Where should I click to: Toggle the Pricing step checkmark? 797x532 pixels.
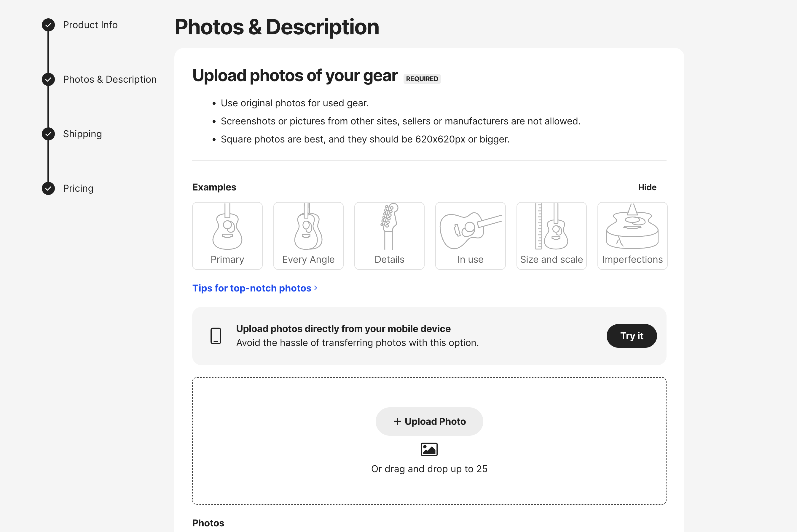[48, 188]
